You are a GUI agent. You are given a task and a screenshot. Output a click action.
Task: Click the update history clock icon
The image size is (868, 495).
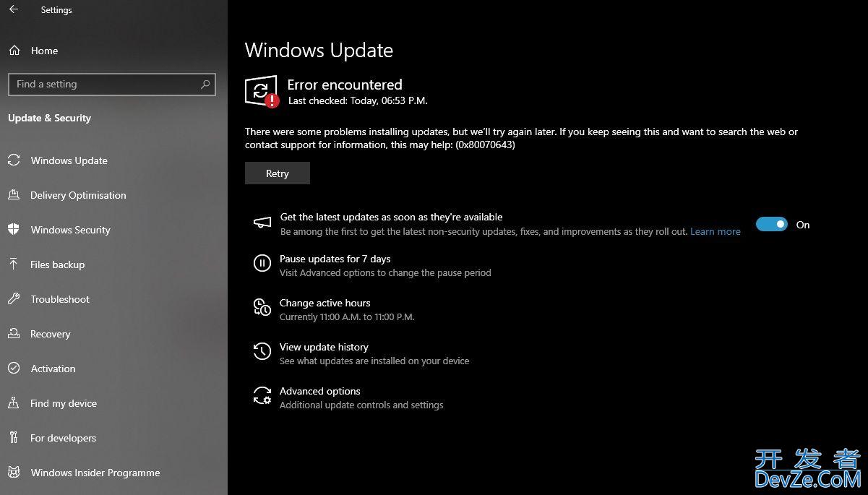[262, 352]
